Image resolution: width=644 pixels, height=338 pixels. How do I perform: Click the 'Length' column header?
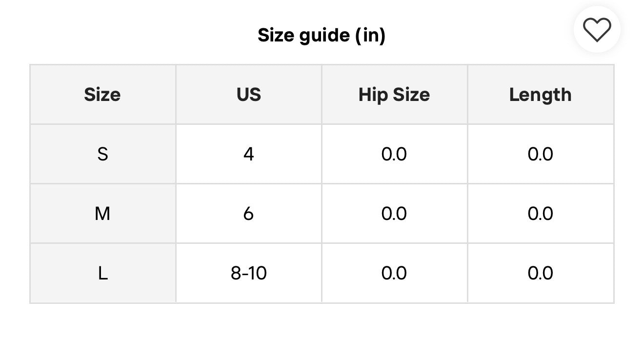540,95
